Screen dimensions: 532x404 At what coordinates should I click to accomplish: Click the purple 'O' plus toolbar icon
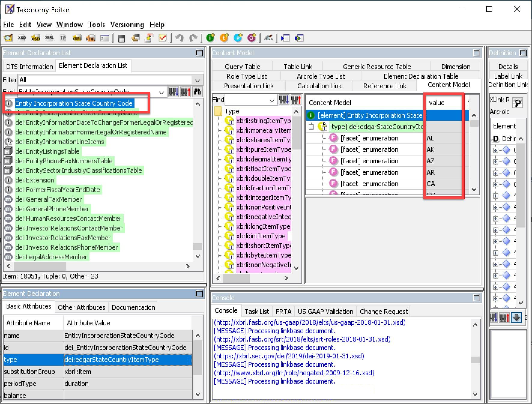[252, 38]
